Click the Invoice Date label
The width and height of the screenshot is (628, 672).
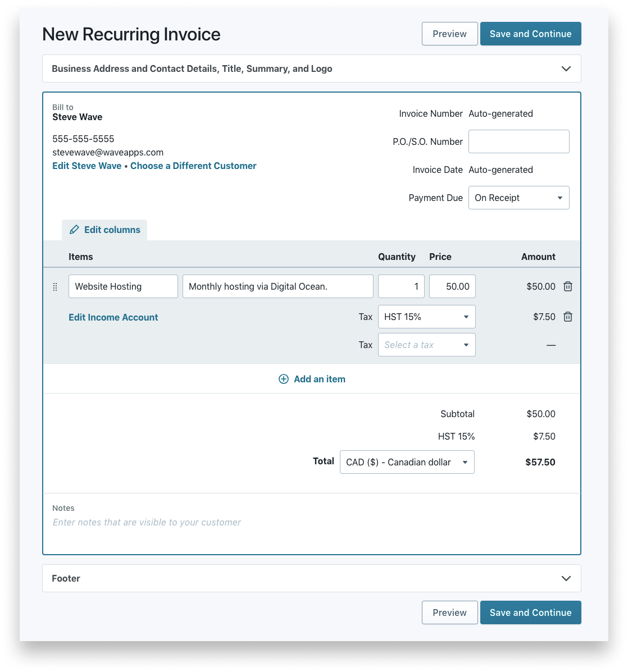click(x=438, y=170)
